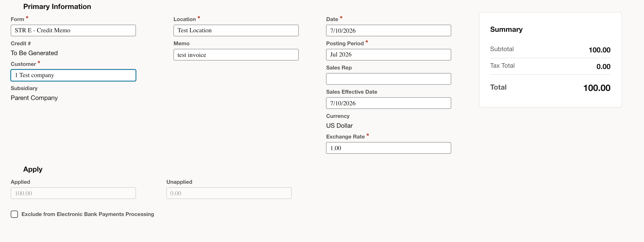This screenshot has width=644, height=242.
Task: Click the empty Sales Rep field
Action: [x=388, y=79]
